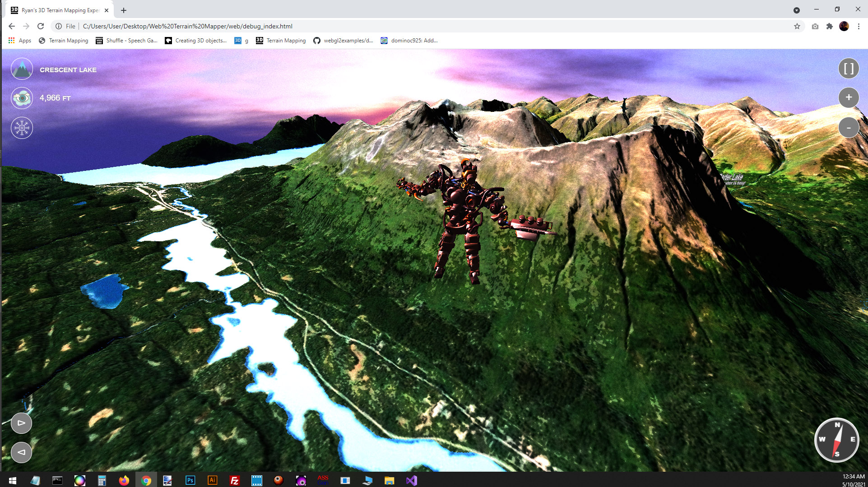
Task: Reload the current page
Action: pos(41,26)
